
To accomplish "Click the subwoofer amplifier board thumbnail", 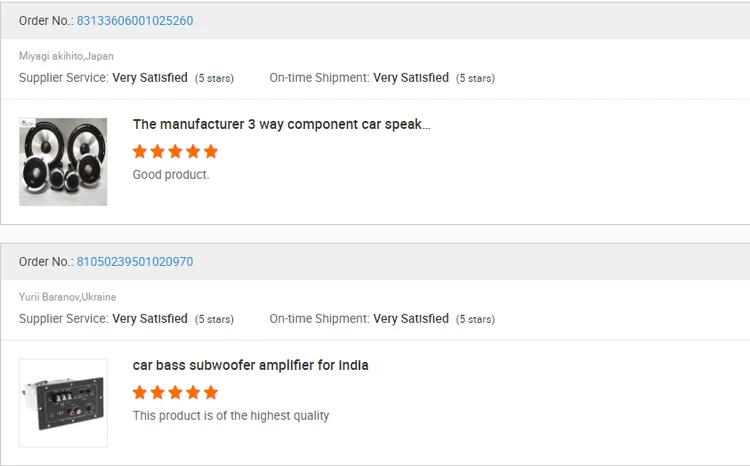I will (x=63, y=403).
